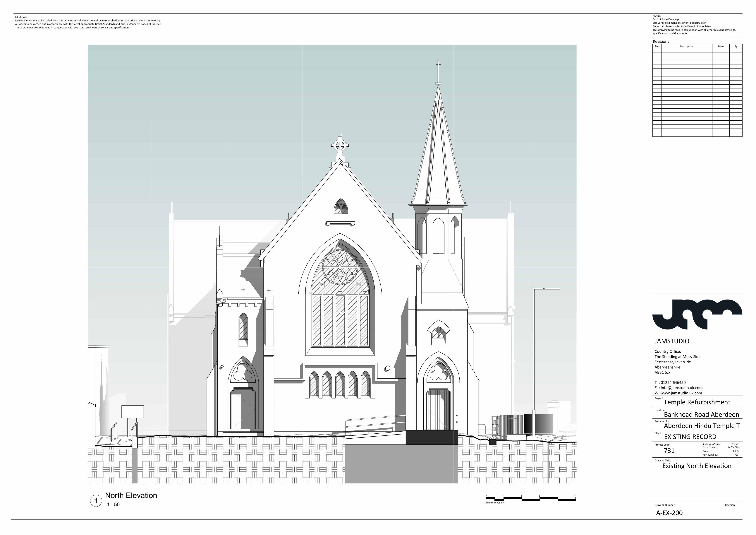This screenshot has height=535, width=756.
Task: Click the 'Rev' column header
Action: (x=657, y=47)
